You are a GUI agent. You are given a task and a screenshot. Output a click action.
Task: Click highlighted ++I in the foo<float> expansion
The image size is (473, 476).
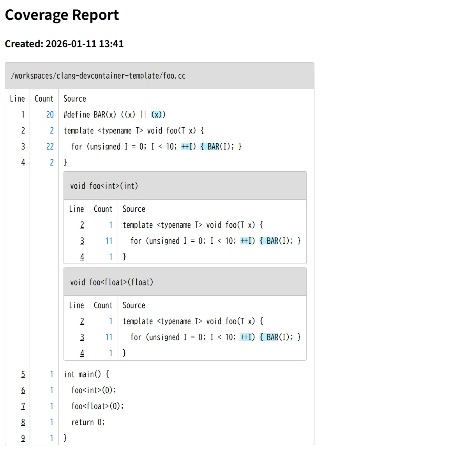click(x=246, y=337)
